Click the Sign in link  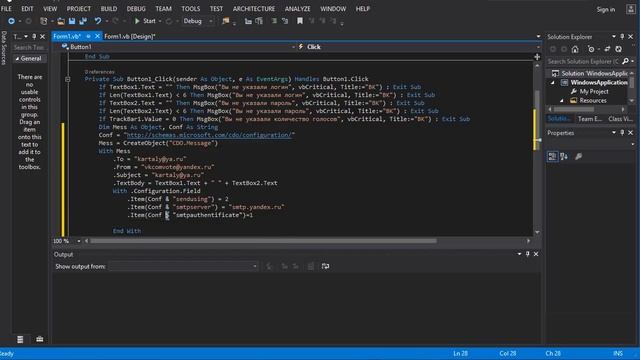tap(606, 9)
